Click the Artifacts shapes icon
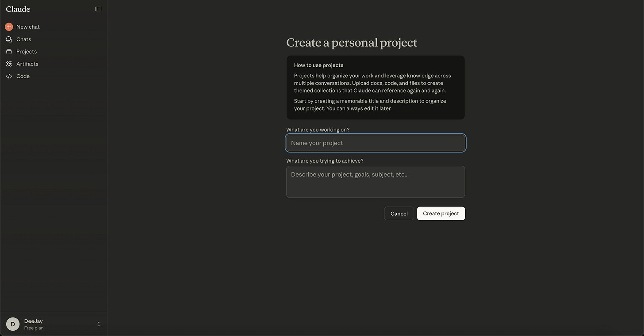This screenshot has width=644, height=336. 9,64
